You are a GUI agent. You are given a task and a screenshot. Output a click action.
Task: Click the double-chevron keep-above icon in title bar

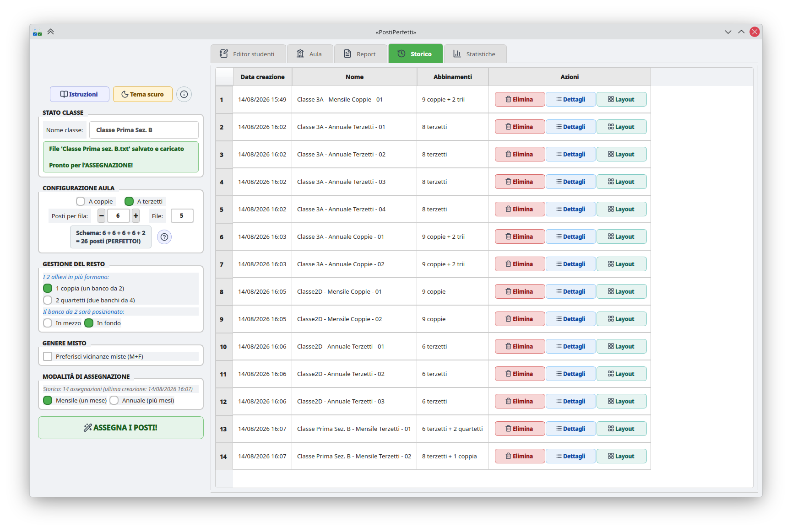51,32
